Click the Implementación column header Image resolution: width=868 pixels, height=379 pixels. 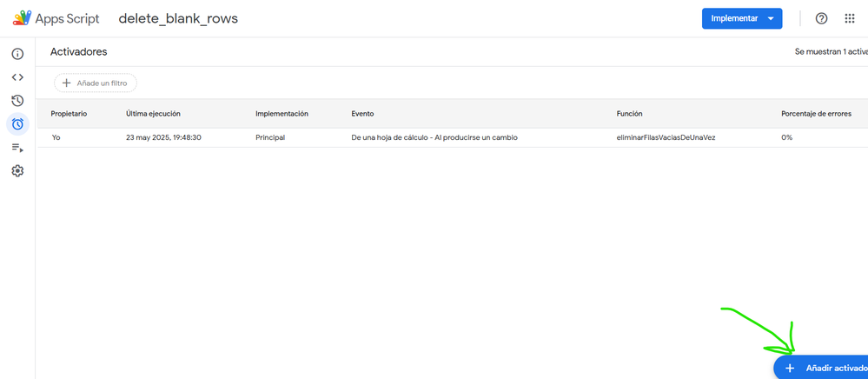(x=282, y=114)
